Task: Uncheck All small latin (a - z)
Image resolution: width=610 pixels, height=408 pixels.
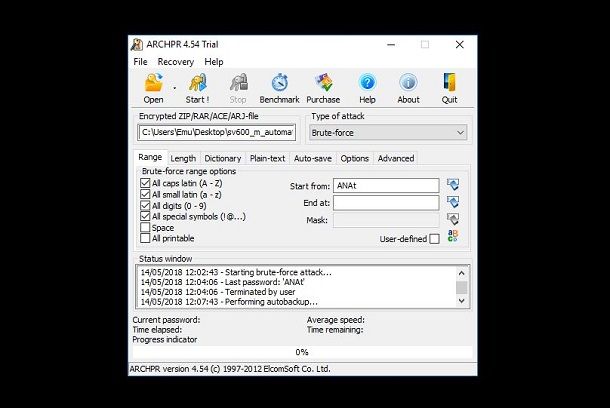Action: coord(145,194)
